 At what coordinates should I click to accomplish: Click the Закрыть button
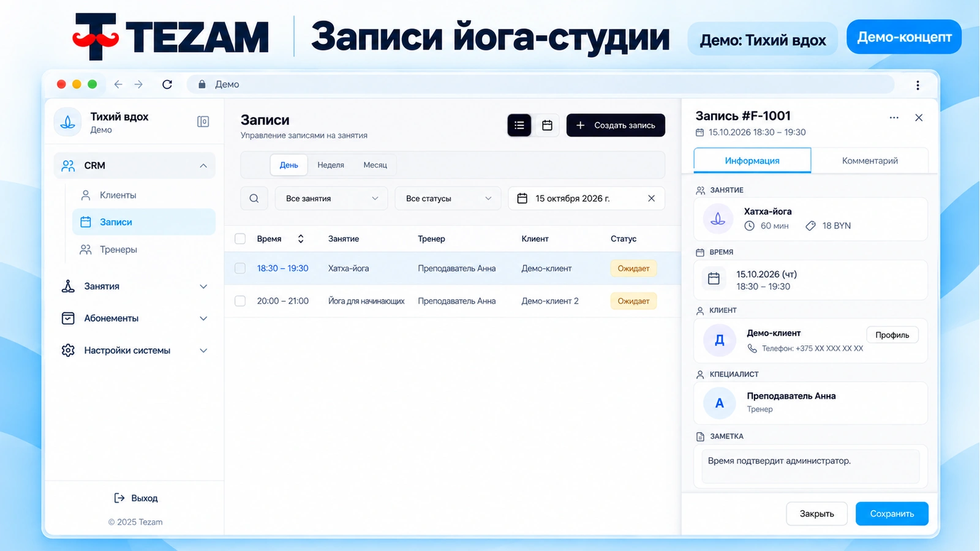(x=817, y=514)
